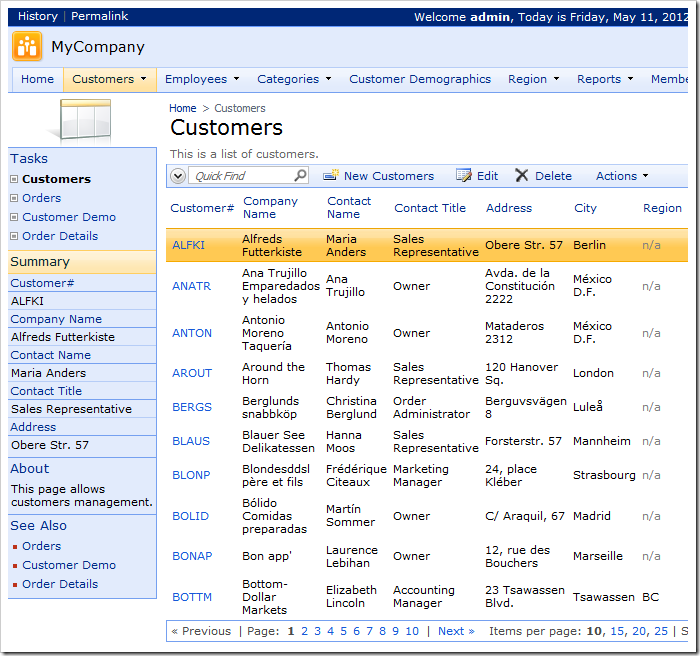This screenshot has height=656, width=700.
Task: Open Orders under See Also
Action: (x=42, y=546)
